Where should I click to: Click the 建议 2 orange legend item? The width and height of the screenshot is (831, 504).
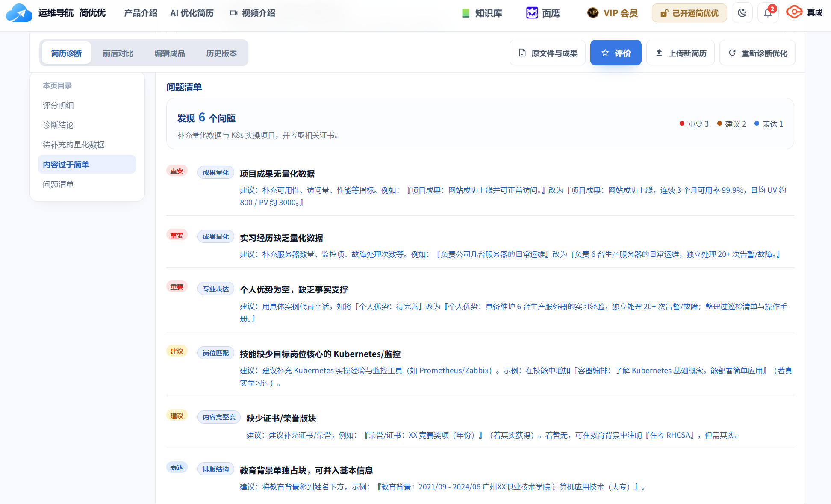731,124
